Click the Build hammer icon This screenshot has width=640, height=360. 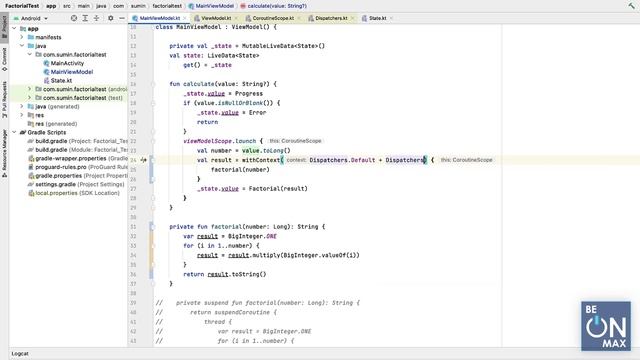[x=631, y=6]
